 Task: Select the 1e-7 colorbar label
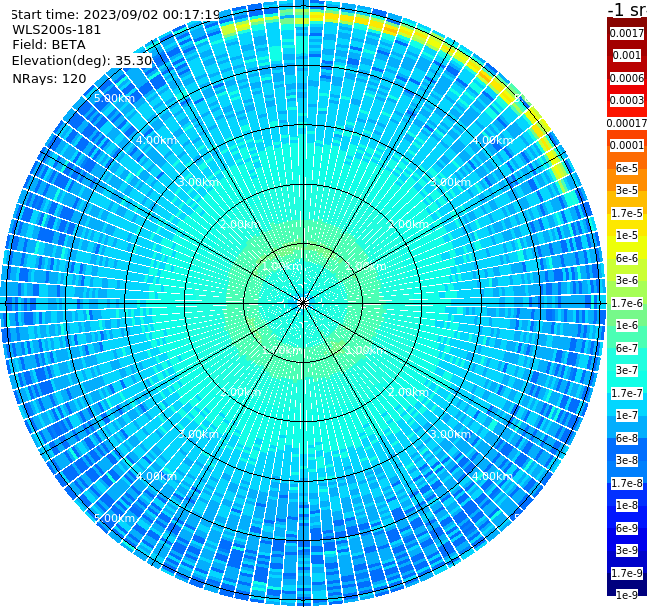[626, 415]
